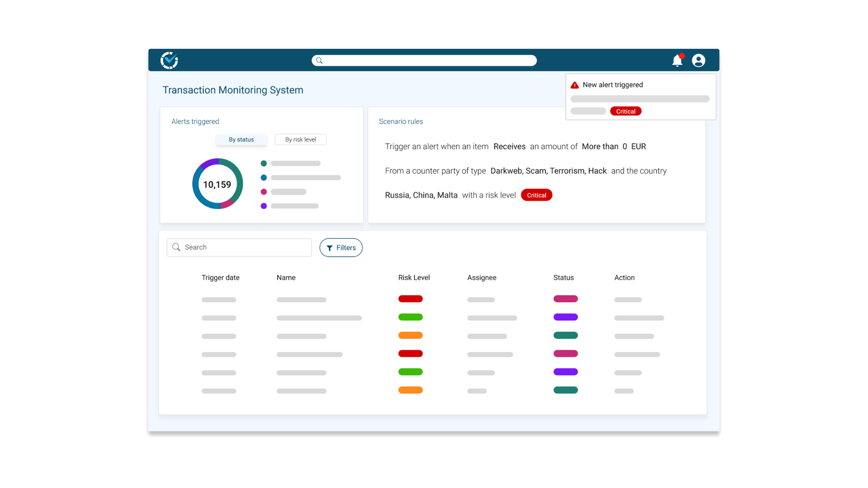This screenshot has height=488, width=868.
Task: Click the Critical badge in Scenario rules
Action: 536,195
